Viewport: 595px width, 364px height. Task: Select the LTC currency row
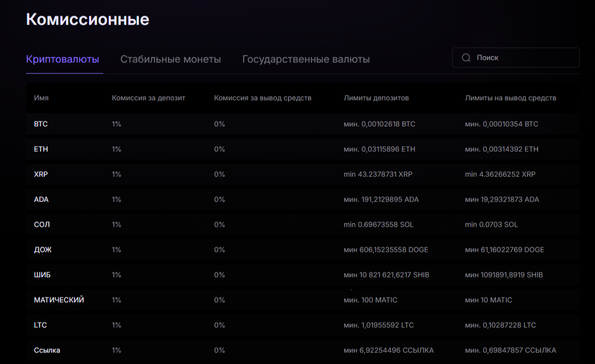[x=40, y=325]
